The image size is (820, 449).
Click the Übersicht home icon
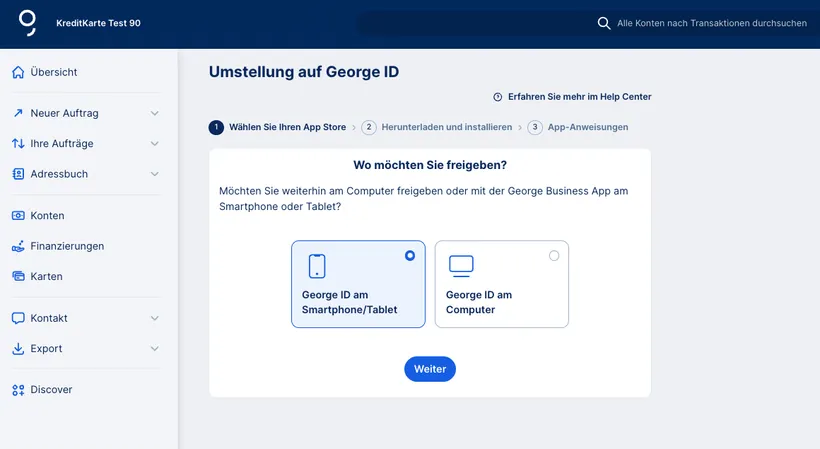(x=18, y=72)
